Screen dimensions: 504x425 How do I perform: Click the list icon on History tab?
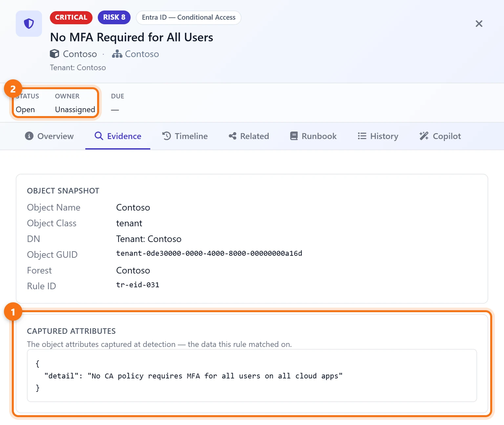pyautogui.click(x=362, y=136)
